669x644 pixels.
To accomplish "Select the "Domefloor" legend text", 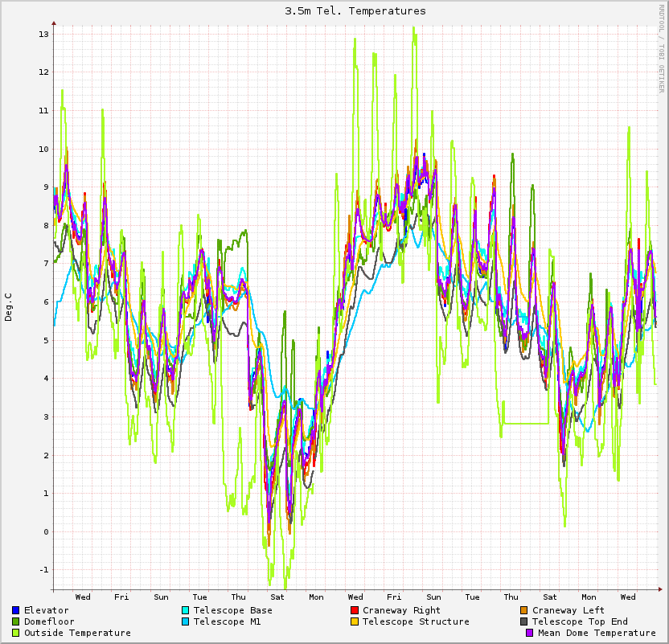I will coord(49,621).
